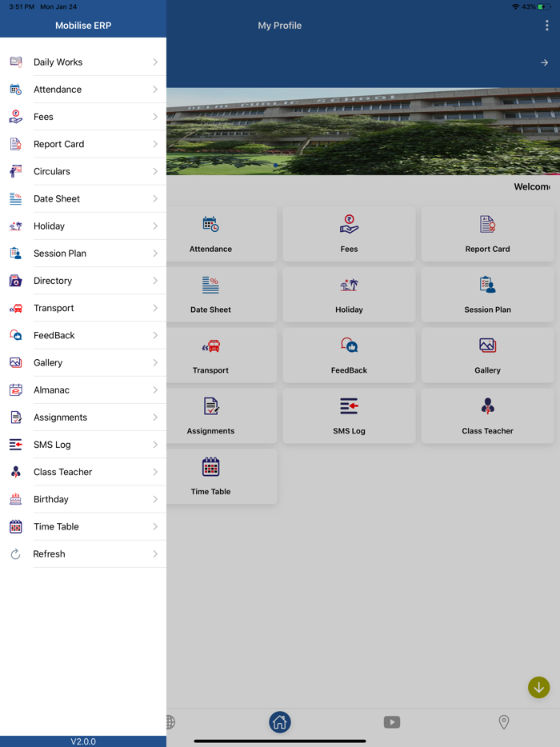Expand Transport row chevron
Image resolution: width=560 pixels, height=747 pixels.
(155, 308)
